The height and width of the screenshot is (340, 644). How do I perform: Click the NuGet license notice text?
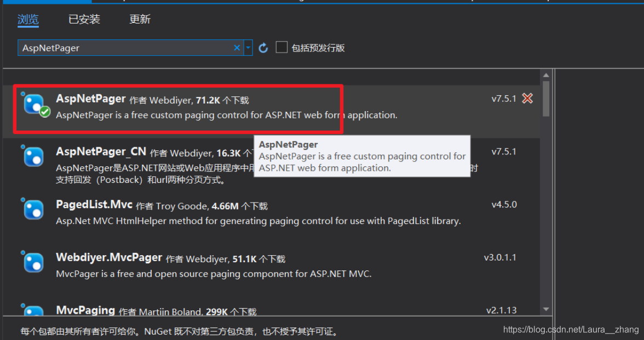pos(179,331)
